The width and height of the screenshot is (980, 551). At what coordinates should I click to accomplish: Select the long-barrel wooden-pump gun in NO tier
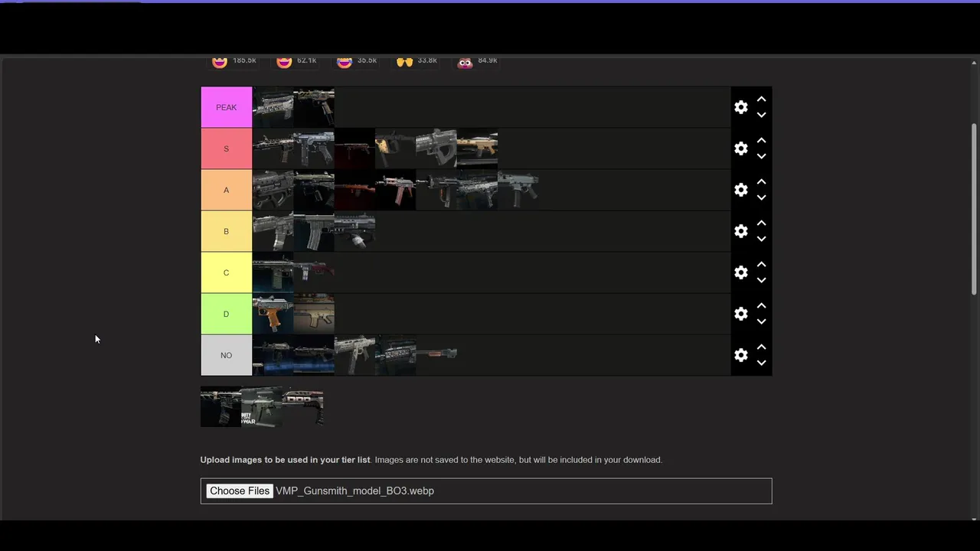436,355
